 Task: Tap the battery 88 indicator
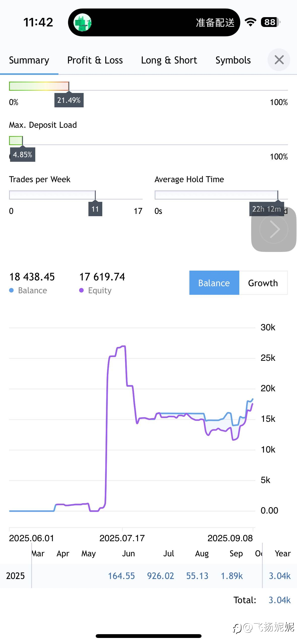pyautogui.click(x=271, y=22)
